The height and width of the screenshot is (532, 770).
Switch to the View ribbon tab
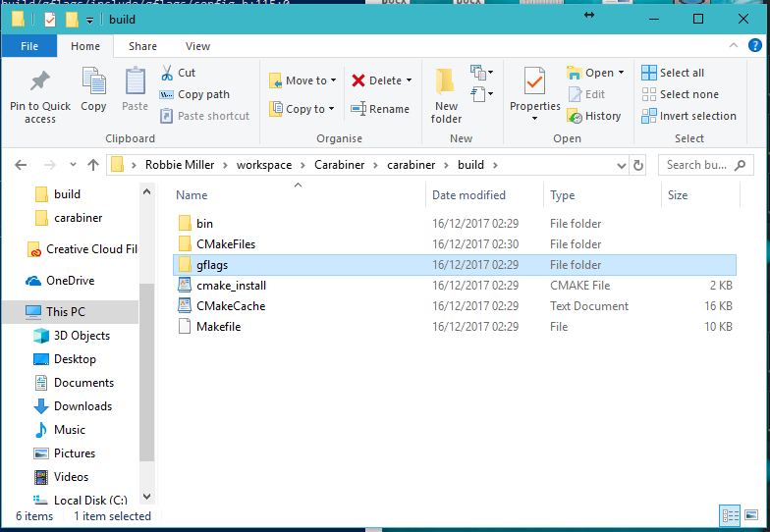(198, 46)
